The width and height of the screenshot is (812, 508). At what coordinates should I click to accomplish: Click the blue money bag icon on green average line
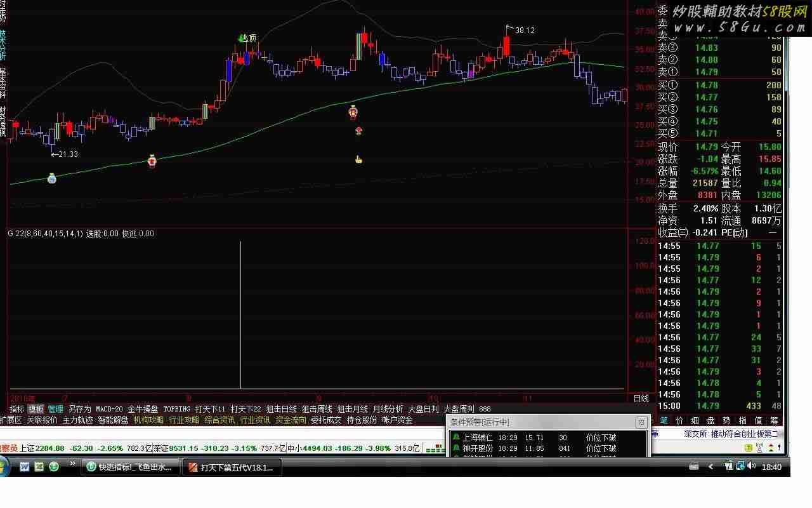(52, 178)
